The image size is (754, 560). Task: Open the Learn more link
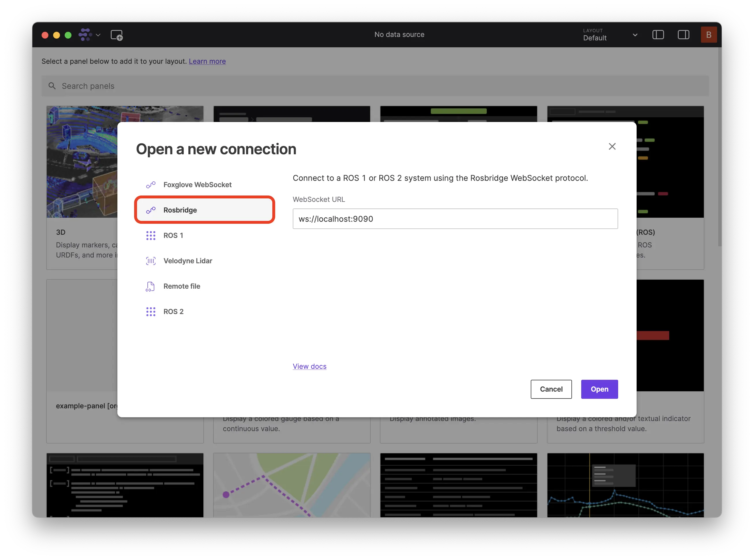pyautogui.click(x=207, y=61)
